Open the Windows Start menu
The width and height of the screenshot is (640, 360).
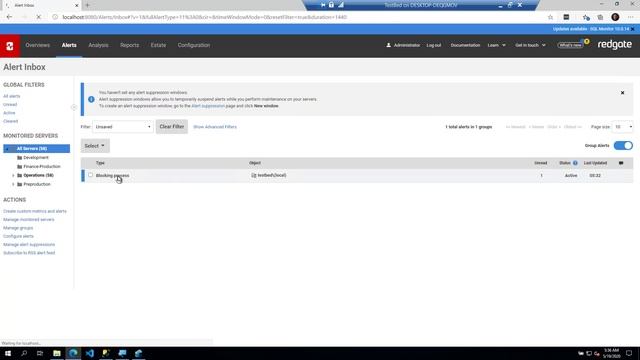[x=8, y=353]
